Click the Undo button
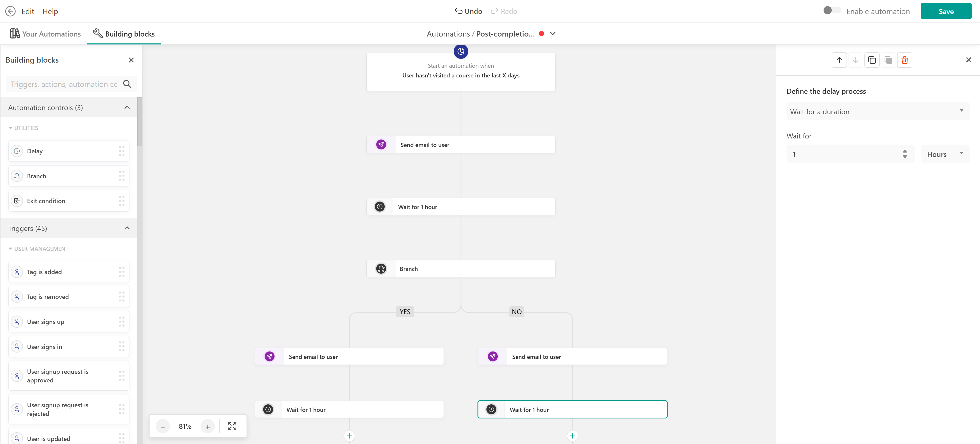 [x=468, y=11]
